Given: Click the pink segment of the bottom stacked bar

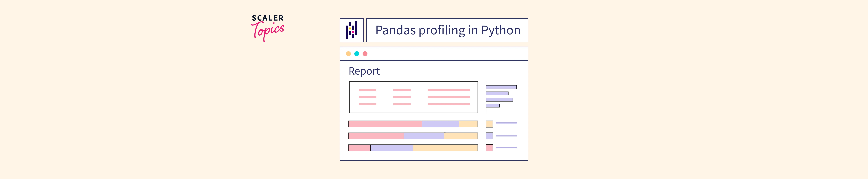Looking at the screenshot, I should [359, 148].
